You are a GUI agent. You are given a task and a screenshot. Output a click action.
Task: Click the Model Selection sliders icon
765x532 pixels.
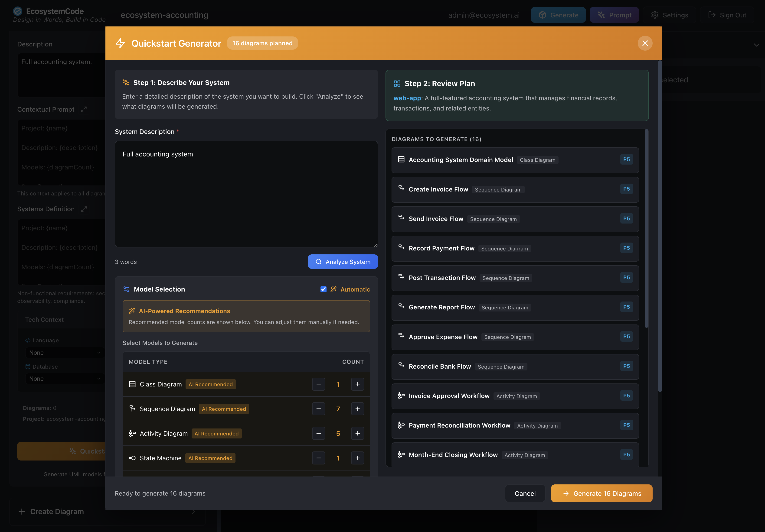tap(126, 289)
